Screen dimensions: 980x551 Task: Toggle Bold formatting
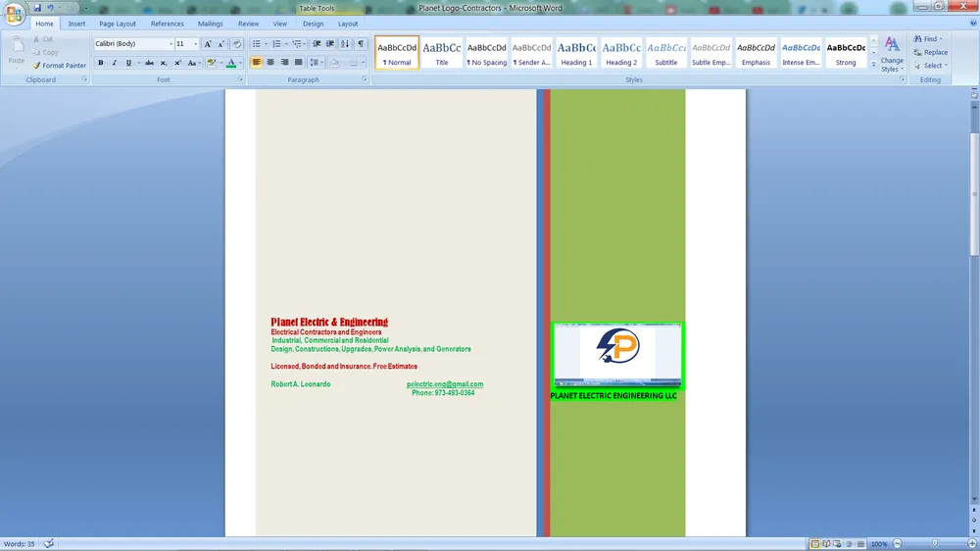[x=100, y=63]
